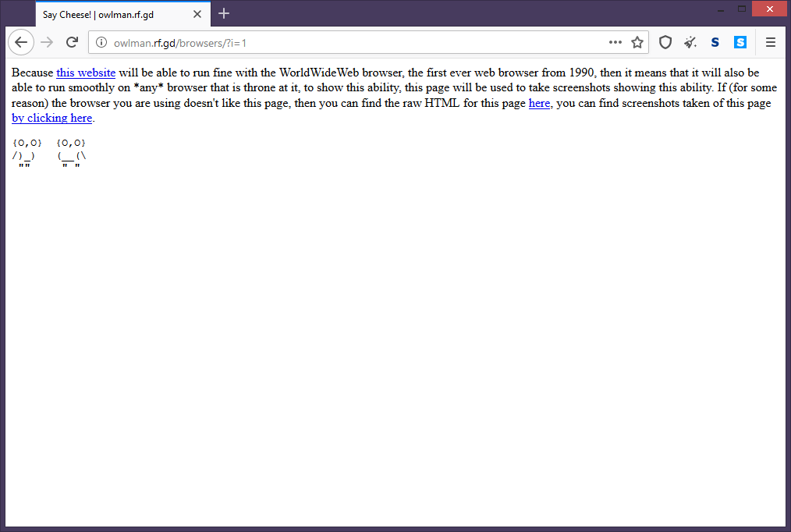Follow the "this website" link

(86, 73)
